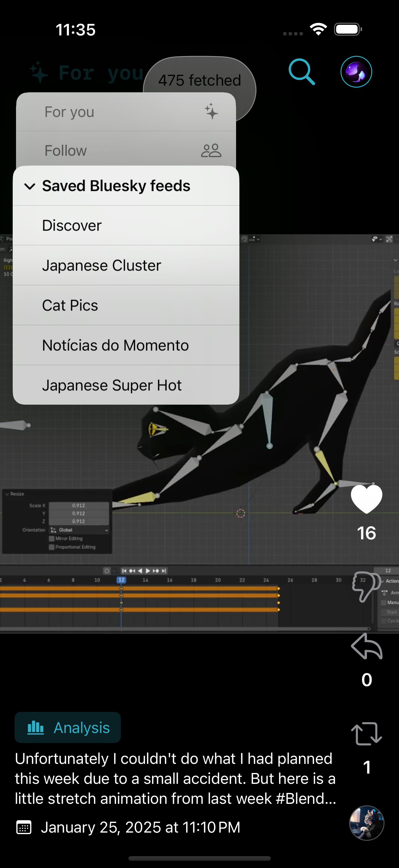The width and height of the screenshot is (399, 868).
Task: Choose the Japanese Cluster feed
Action: click(126, 265)
